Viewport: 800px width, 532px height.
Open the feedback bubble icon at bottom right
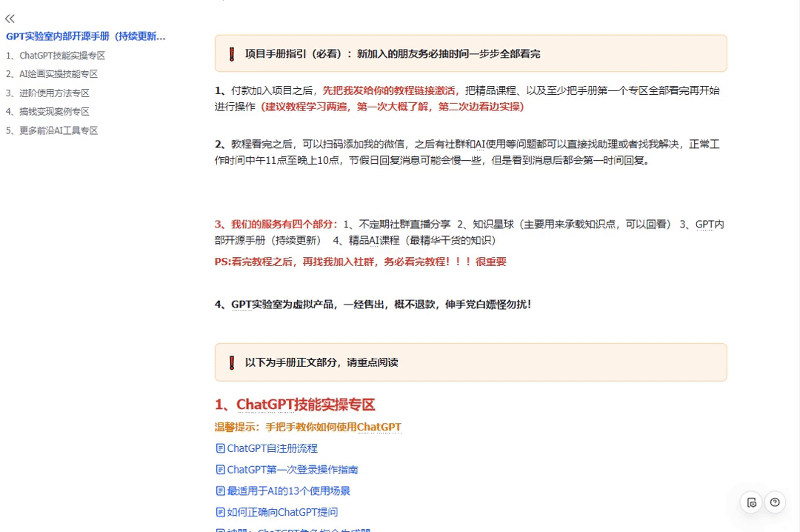coord(751,502)
